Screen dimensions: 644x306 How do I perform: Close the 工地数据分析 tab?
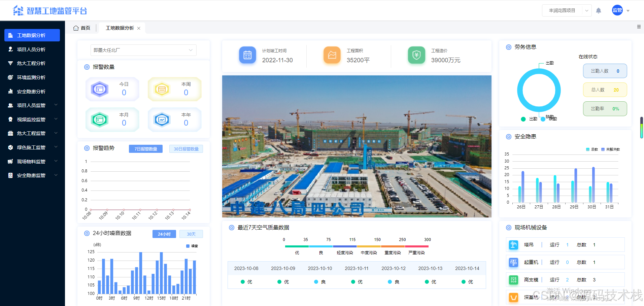point(139,28)
